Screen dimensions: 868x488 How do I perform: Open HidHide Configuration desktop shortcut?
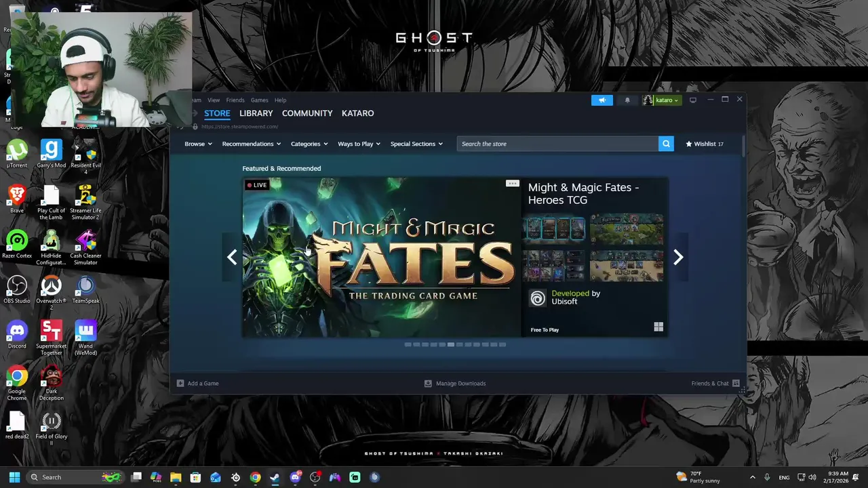pyautogui.click(x=52, y=247)
